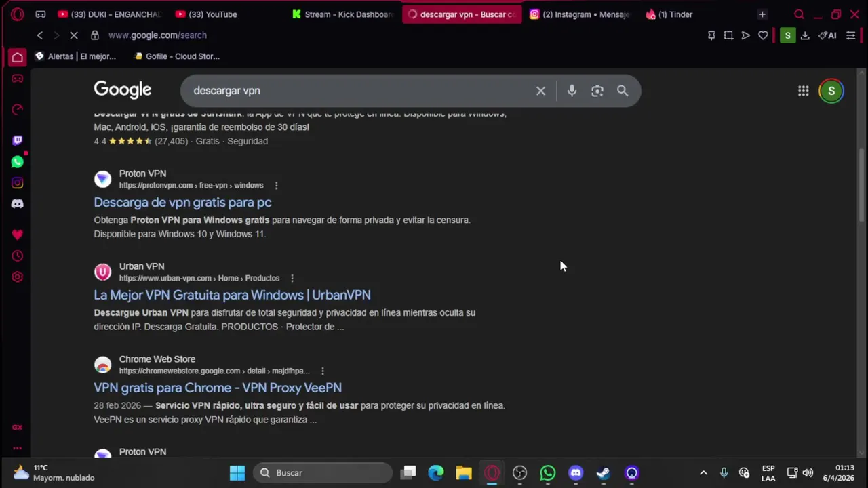Screen dimensions: 868x488
Task: Open the player triangle icon in toolbar
Action: tap(745, 35)
